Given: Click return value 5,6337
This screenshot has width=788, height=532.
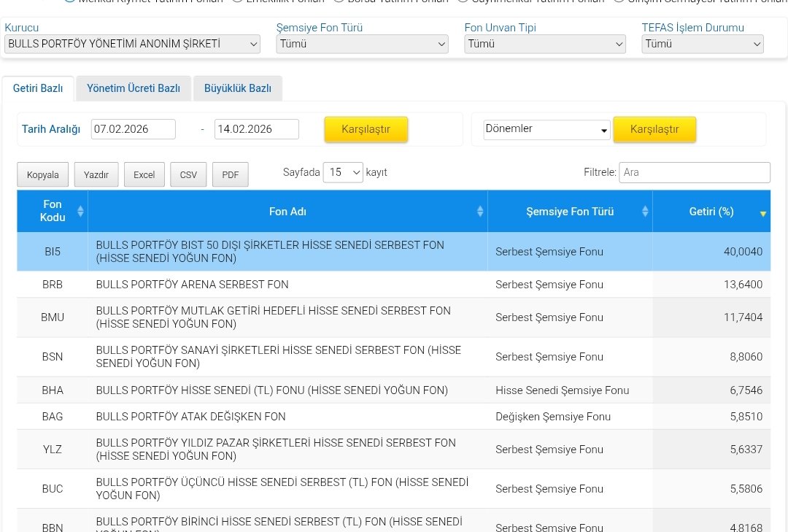Looking at the screenshot, I should pos(746,449).
